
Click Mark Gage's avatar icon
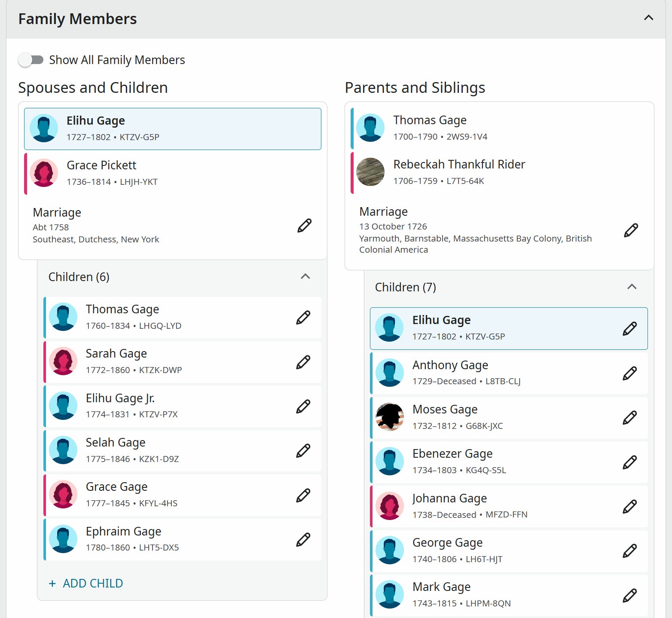390,594
